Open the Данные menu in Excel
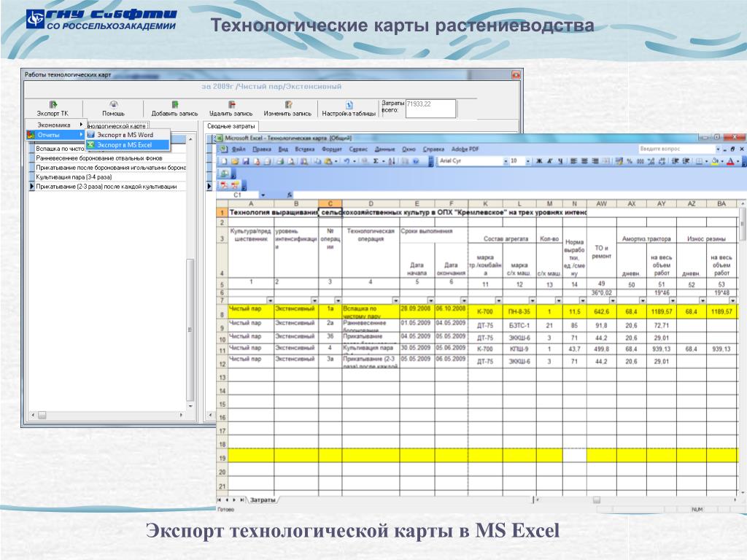 tap(385, 149)
